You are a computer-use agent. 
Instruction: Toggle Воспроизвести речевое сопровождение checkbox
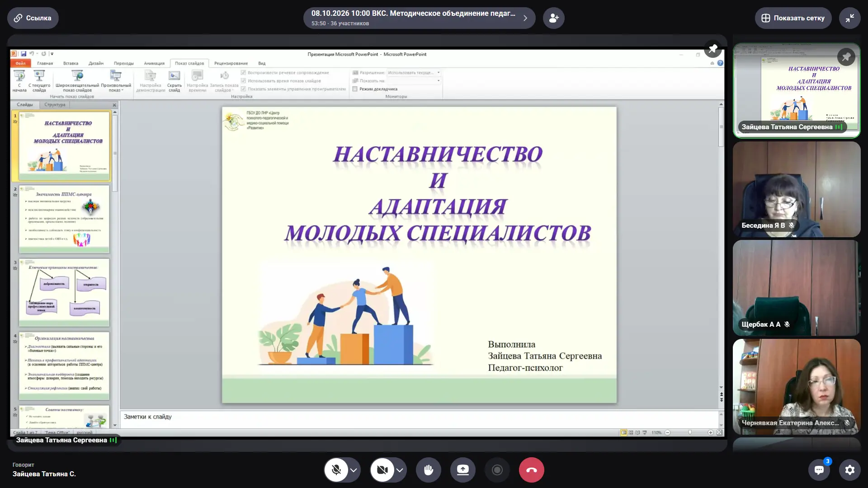click(243, 72)
